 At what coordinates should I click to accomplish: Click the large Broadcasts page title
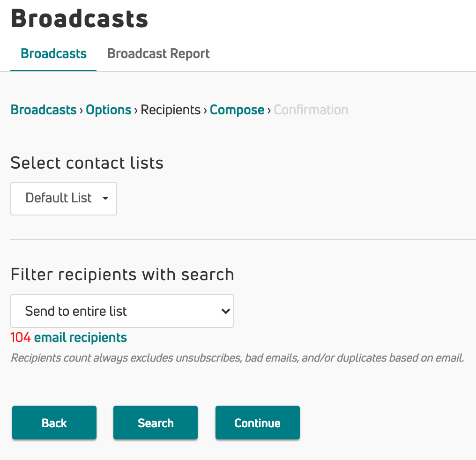click(x=80, y=20)
